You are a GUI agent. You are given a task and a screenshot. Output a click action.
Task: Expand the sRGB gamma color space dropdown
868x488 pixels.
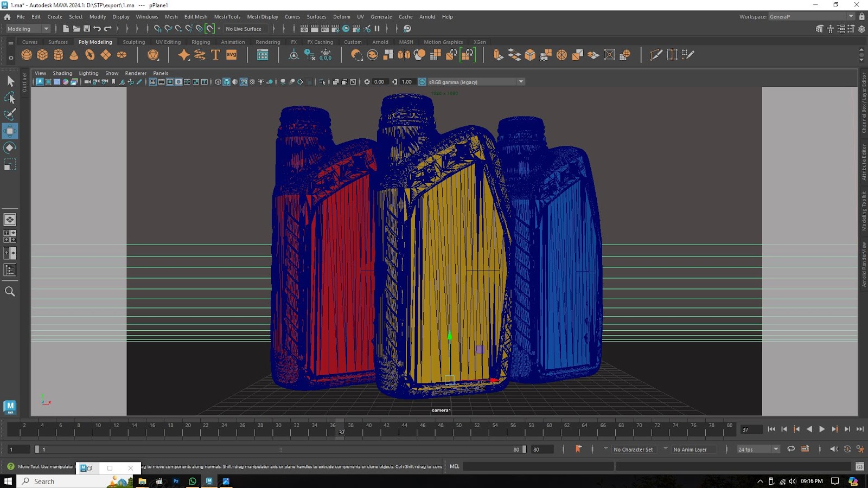521,82
